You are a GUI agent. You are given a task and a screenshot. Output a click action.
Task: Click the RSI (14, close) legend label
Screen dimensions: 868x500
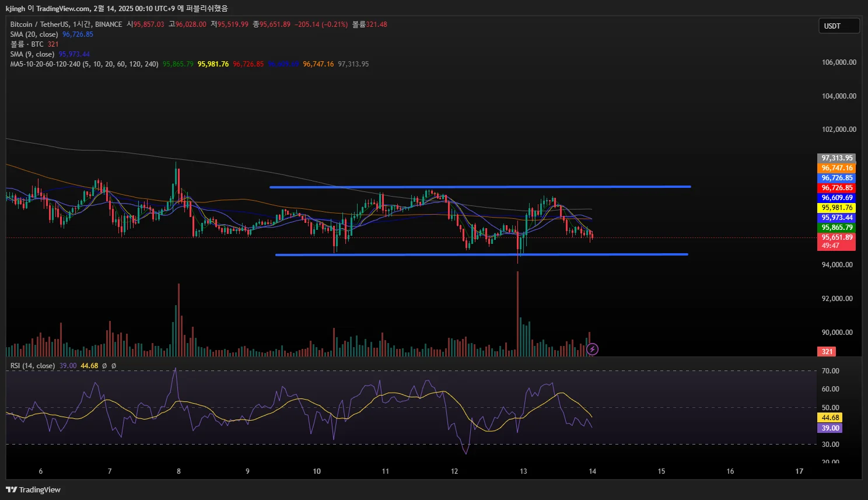point(33,366)
